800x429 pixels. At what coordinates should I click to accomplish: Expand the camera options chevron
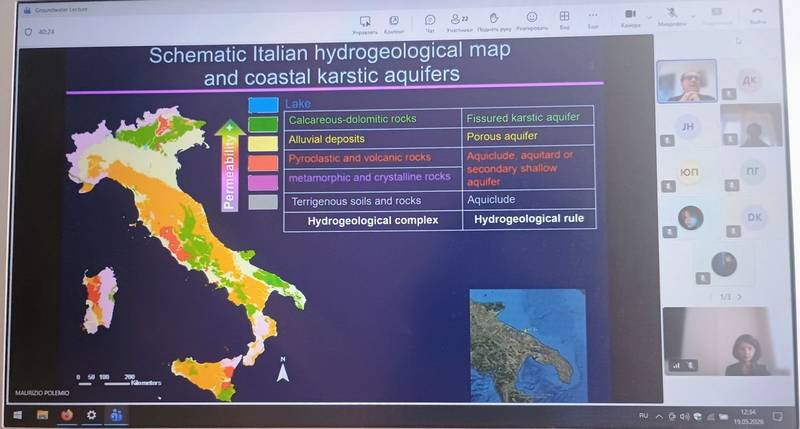tap(649, 17)
